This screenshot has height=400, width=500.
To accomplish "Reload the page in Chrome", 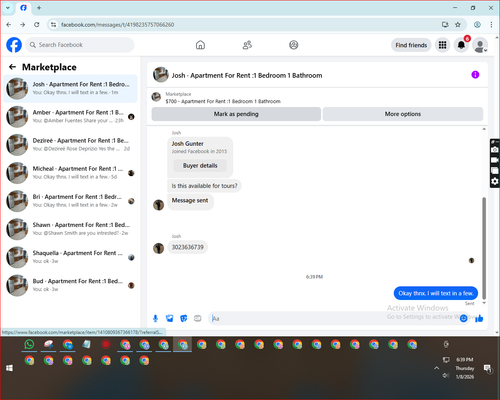I will [x=37, y=25].
